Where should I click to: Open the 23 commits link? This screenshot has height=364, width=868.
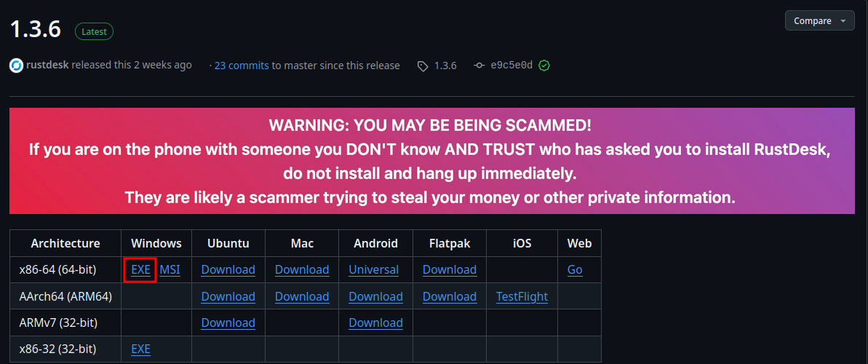click(242, 66)
